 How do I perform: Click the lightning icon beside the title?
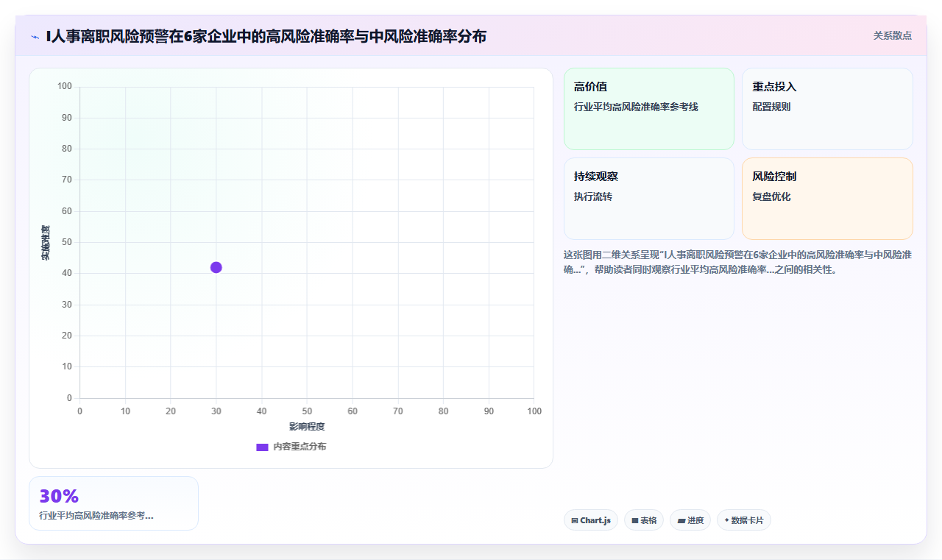click(x=35, y=37)
